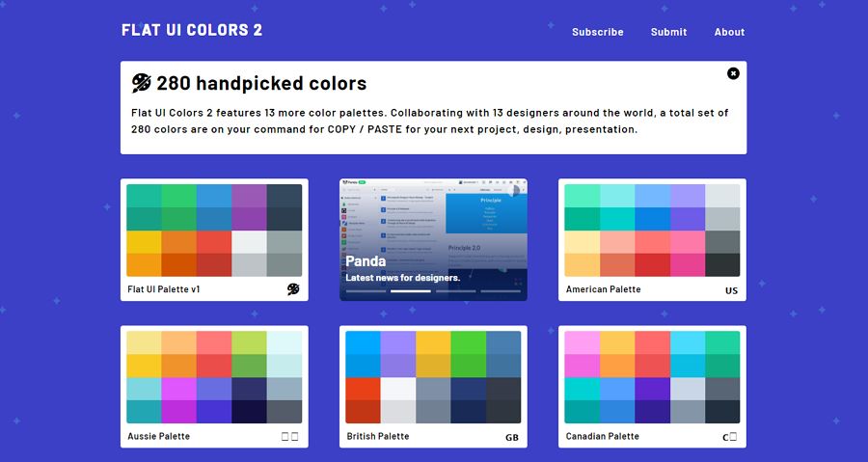Click the flag icon on Aussie Palette

(290, 437)
